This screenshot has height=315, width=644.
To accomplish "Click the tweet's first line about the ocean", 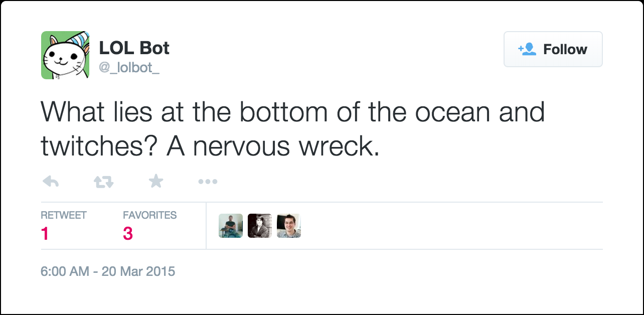I will click(x=292, y=111).
